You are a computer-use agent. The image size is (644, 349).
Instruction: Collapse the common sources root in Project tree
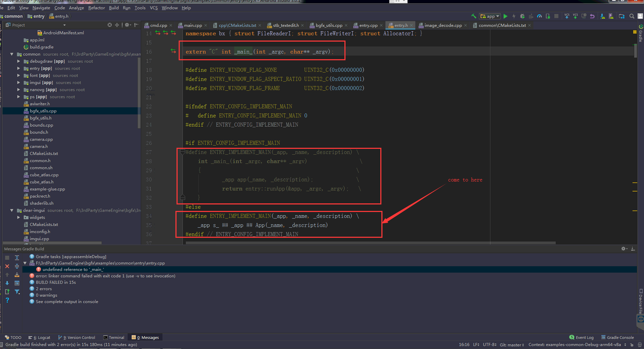12,54
